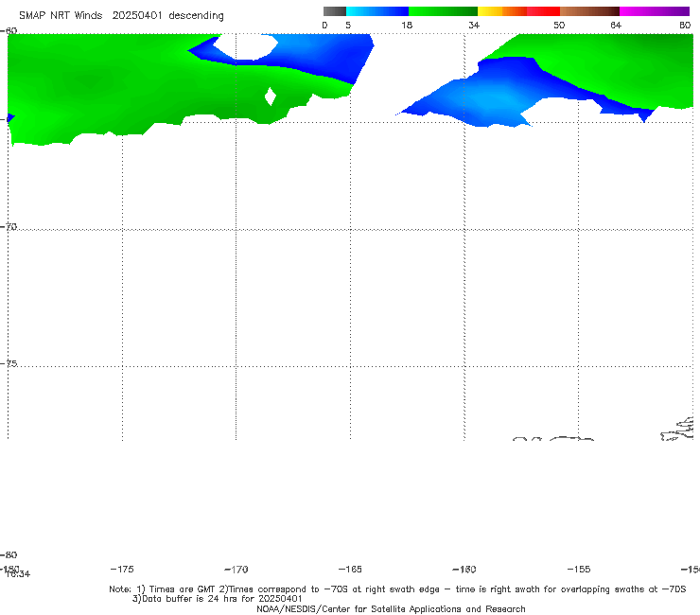Click the white oval data gap inside blue region
Viewport: 700px width, 615px height.
tap(245, 45)
